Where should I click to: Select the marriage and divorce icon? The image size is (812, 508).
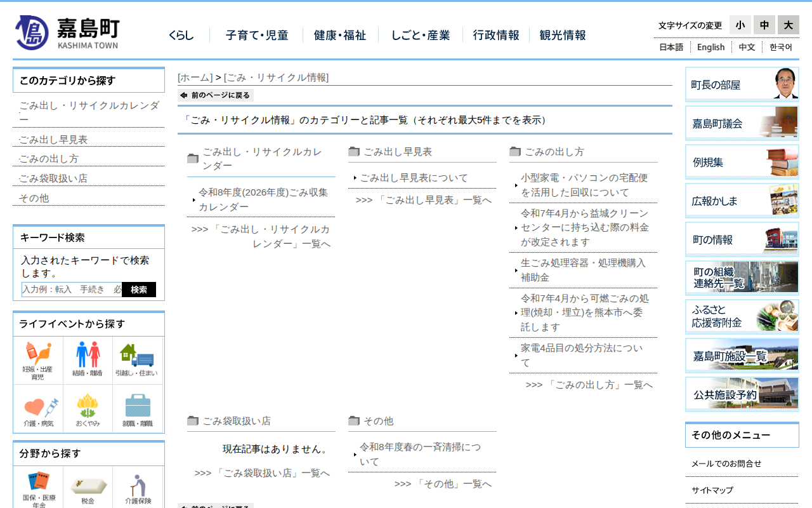88,360
